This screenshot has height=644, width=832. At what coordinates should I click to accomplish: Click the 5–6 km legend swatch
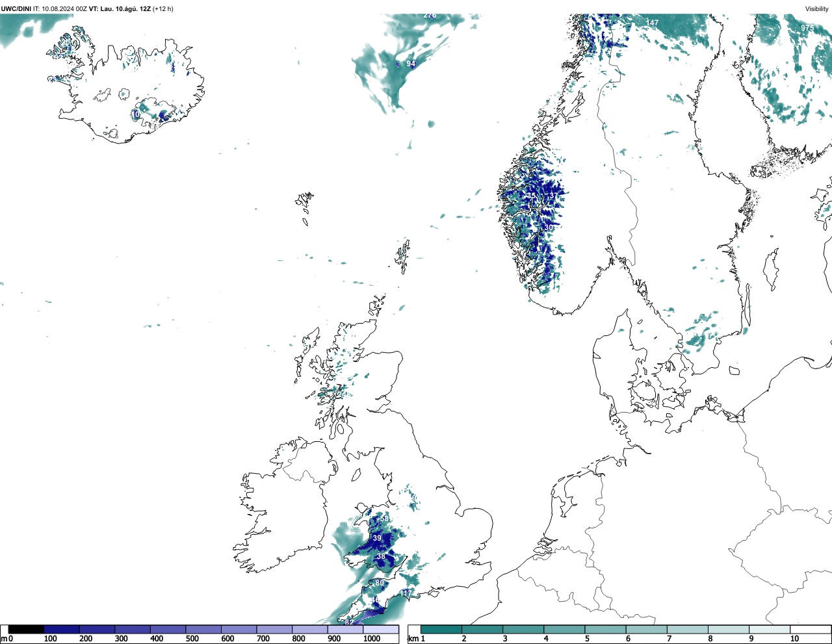[x=606, y=629]
